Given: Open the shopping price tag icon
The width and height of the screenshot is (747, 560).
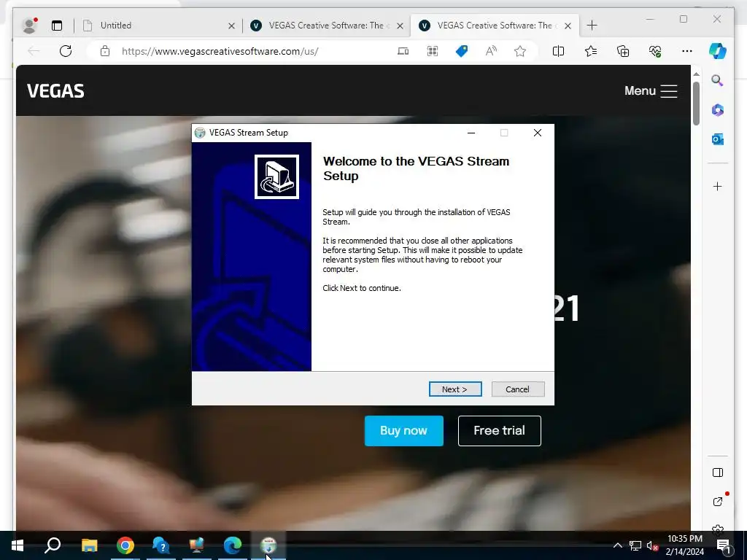Looking at the screenshot, I should 462,51.
